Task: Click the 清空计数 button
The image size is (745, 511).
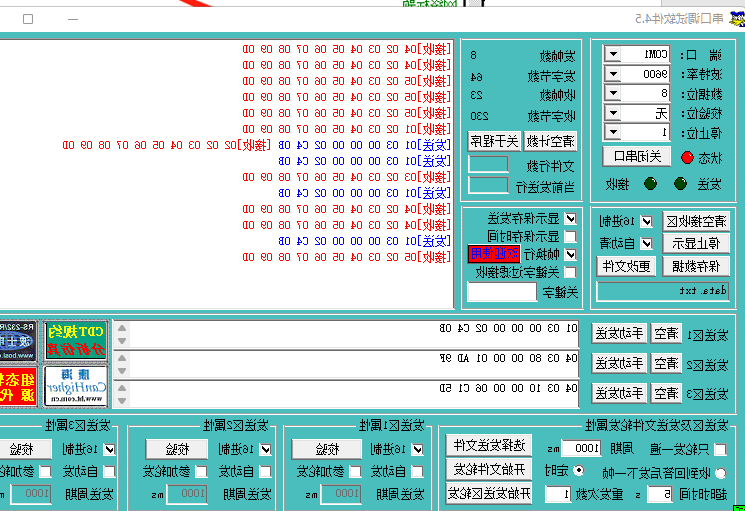Action: point(551,141)
